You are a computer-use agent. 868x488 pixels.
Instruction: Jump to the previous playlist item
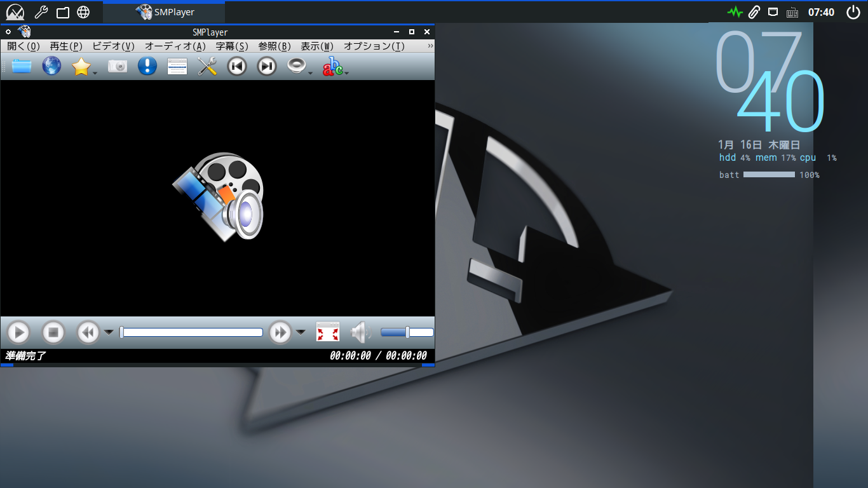[237, 66]
